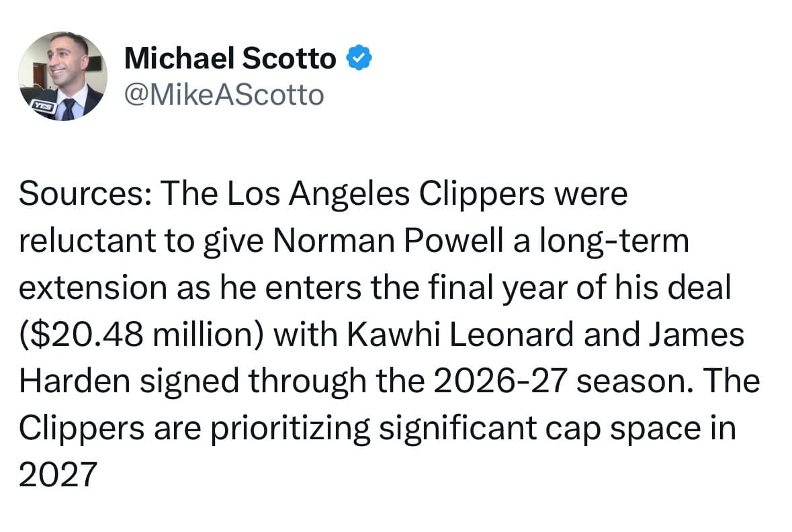Click the word "reluctant"
The width and height of the screenshot is (792, 532).
pyautogui.click(x=87, y=240)
